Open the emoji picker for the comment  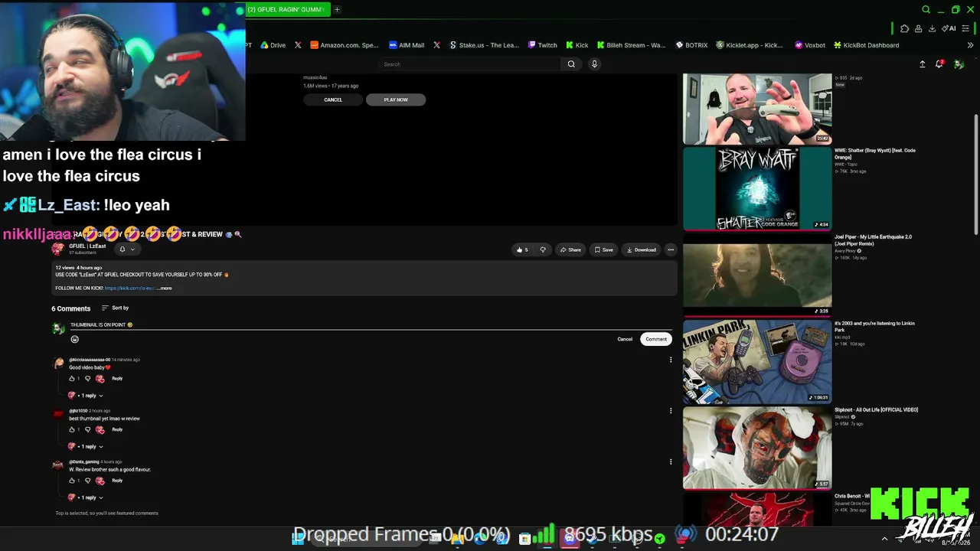74,339
